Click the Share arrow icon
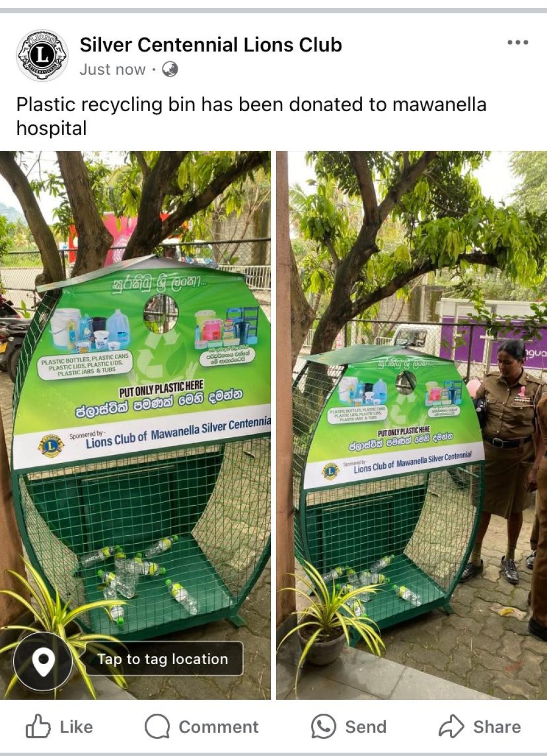Screen dimensions: 547x756 451,726
